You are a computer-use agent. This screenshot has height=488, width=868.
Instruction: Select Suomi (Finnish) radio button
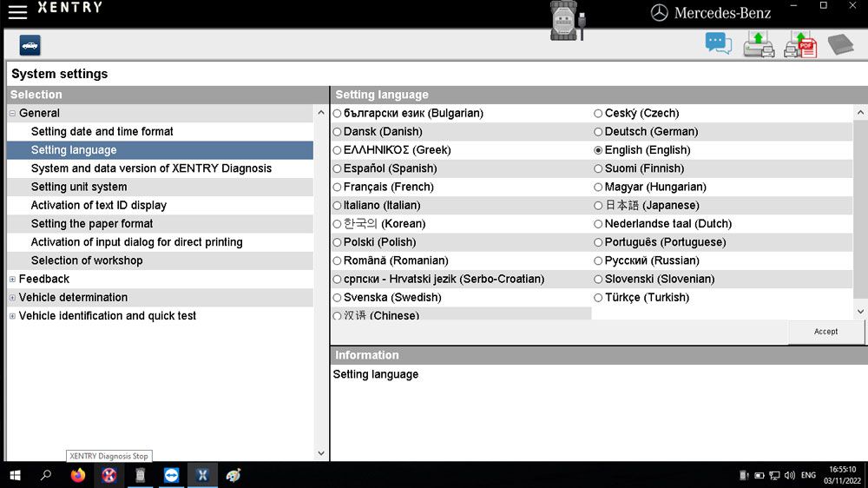(598, 168)
